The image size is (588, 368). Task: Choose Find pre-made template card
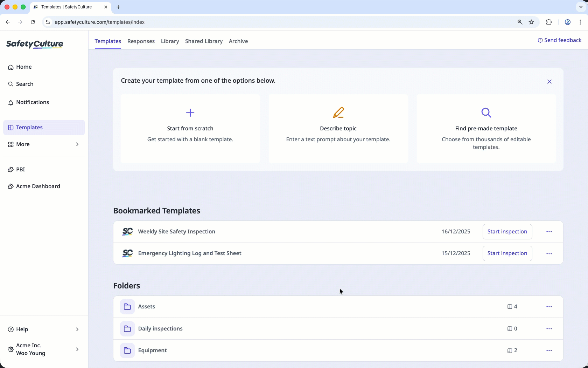(486, 129)
